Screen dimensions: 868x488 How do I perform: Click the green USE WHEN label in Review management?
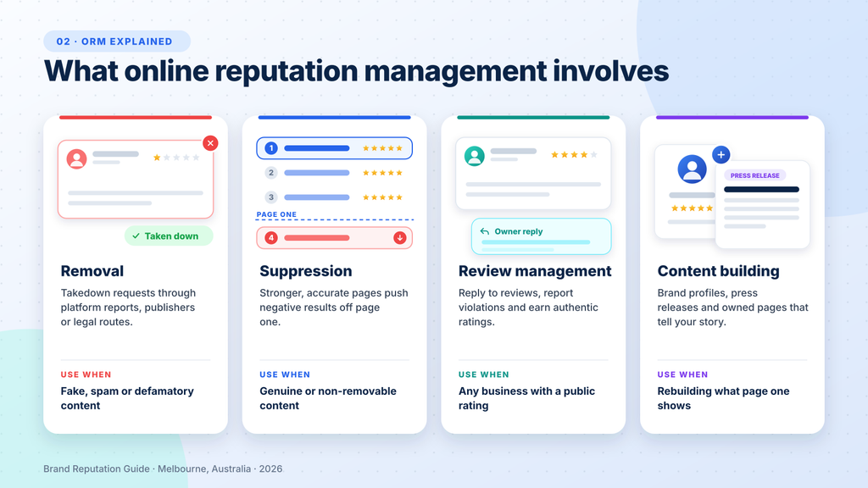[x=484, y=374]
